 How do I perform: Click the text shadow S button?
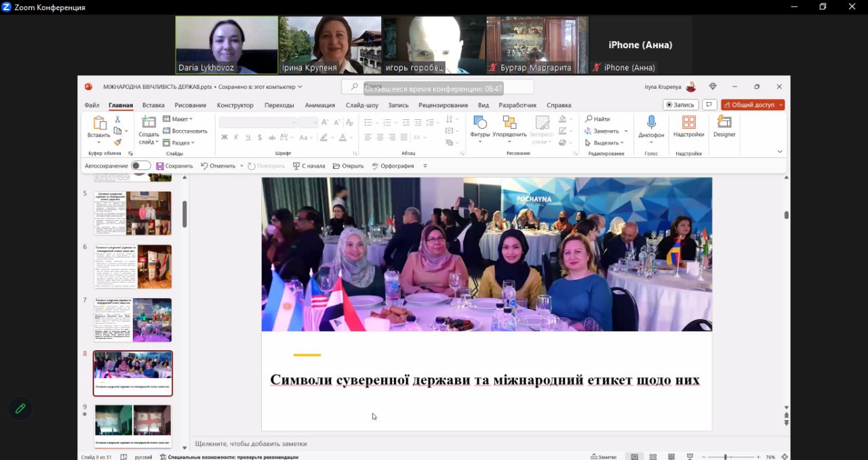(260, 137)
